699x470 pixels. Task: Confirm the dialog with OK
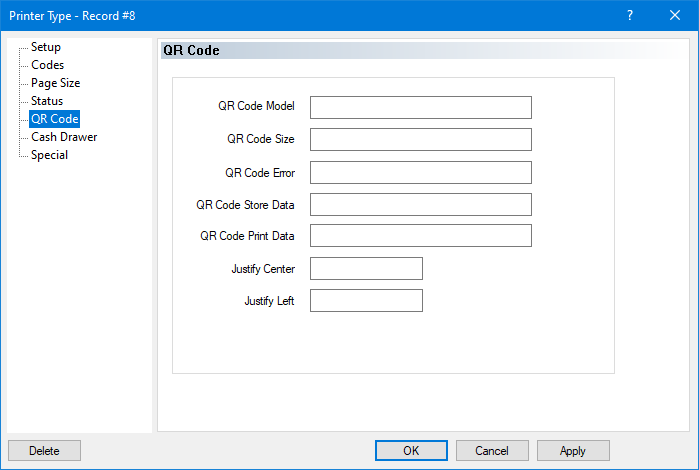point(411,451)
